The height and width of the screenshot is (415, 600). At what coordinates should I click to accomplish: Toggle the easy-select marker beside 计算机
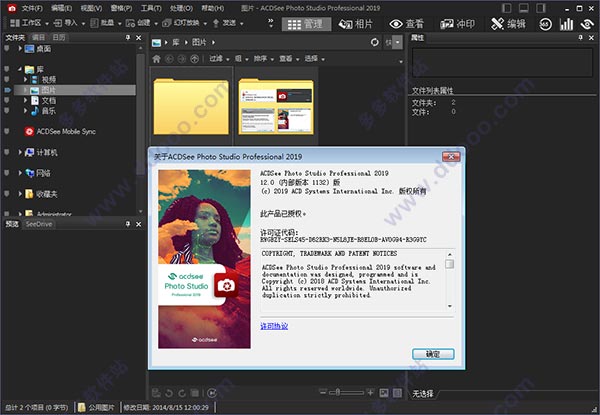coord(7,152)
